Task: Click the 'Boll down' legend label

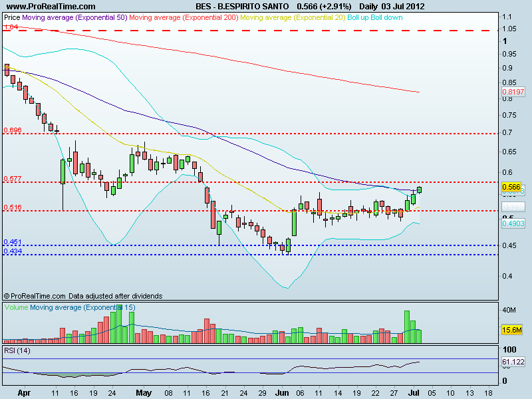Action: [x=386, y=17]
